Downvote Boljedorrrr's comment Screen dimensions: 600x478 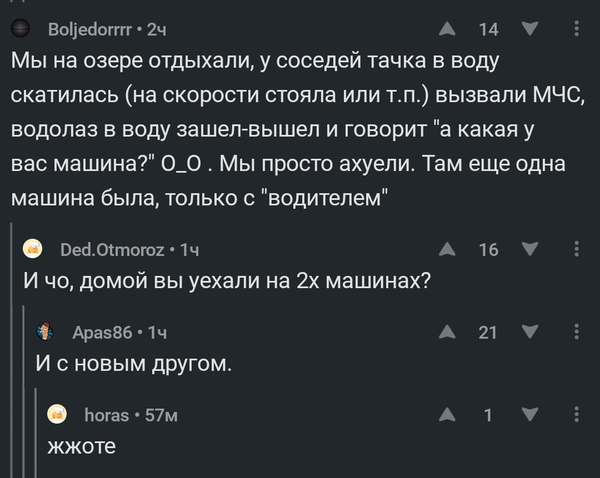pyautogui.click(x=530, y=28)
